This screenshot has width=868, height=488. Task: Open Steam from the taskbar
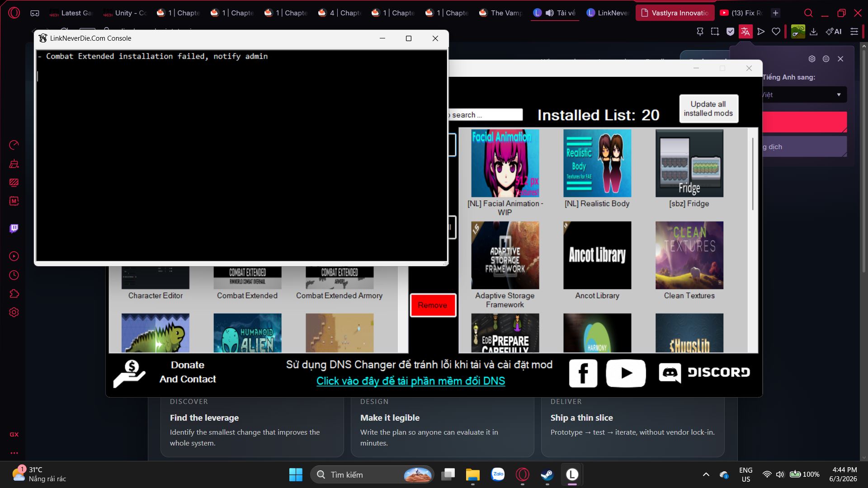pyautogui.click(x=547, y=474)
